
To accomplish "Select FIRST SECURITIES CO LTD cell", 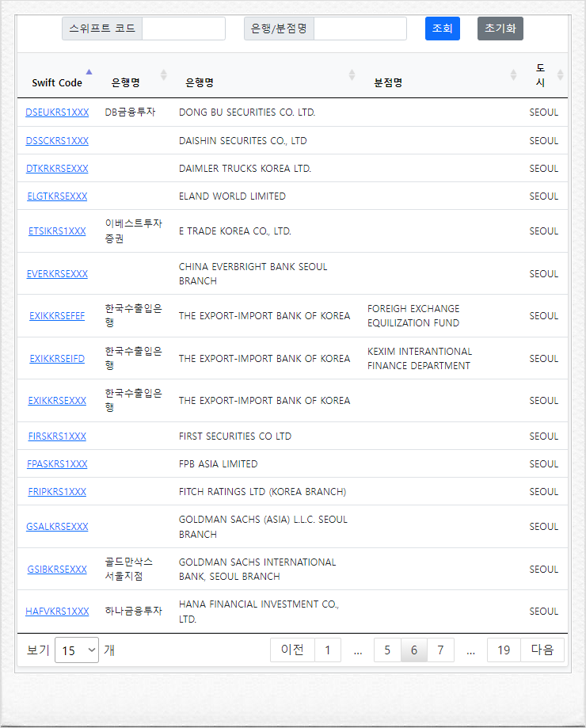I will (x=235, y=436).
